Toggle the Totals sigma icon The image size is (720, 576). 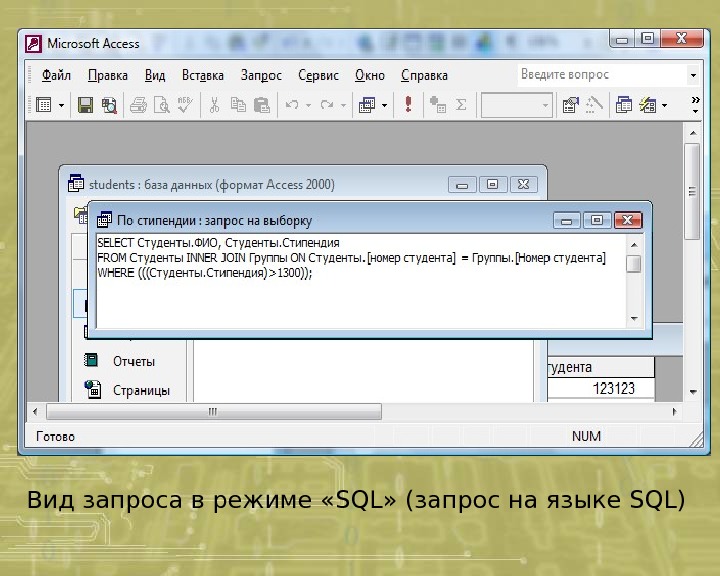coord(461,105)
